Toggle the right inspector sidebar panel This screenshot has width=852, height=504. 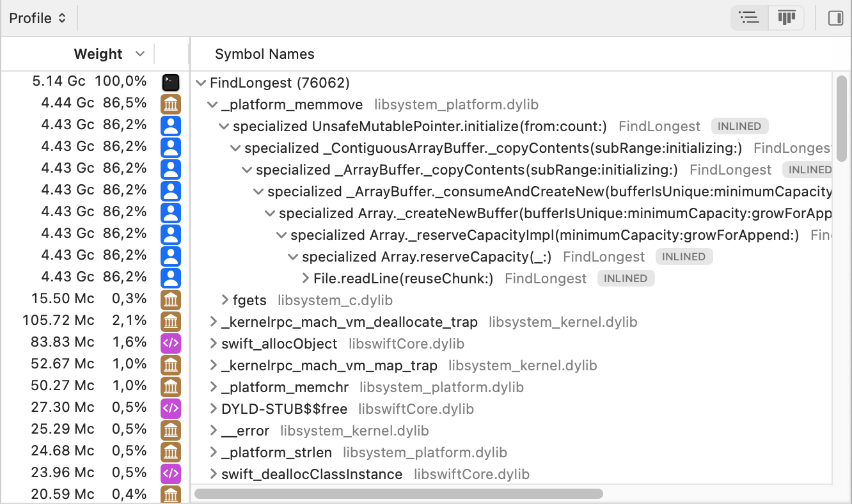(835, 18)
